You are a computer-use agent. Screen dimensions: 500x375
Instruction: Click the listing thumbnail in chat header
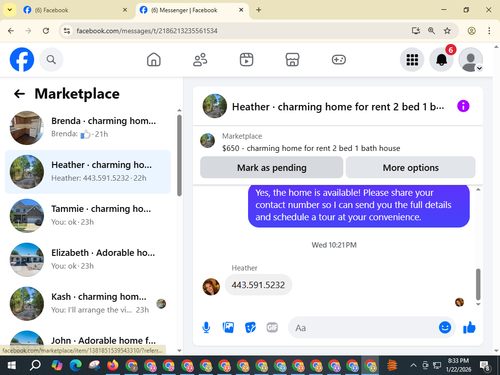tap(215, 106)
